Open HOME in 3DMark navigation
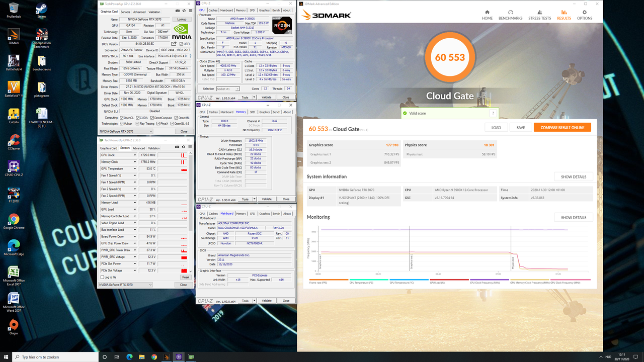Screen dimensions: 644x362 [x=487, y=15]
